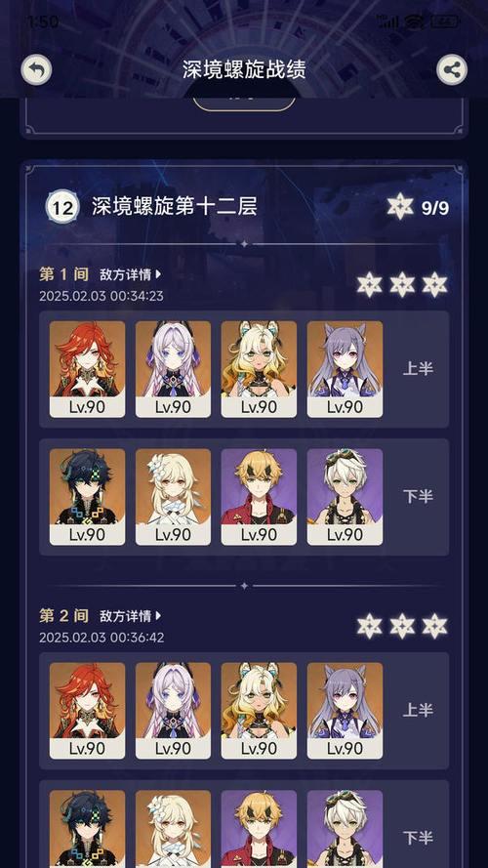This screenshot has height=868, width=488.
Task: Select purple-haired character in 第1间 上半
Action: (x=345, y=369)
